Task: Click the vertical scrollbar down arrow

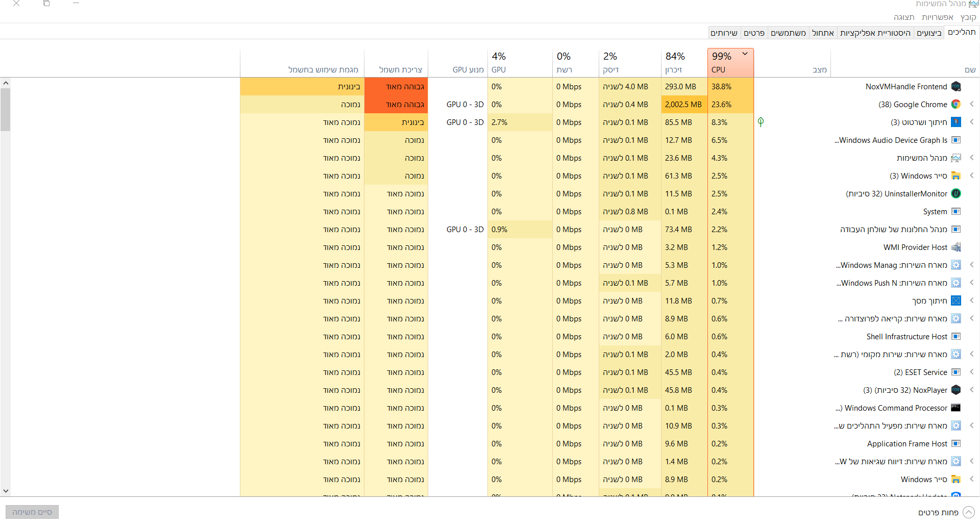Action: [6, 491]
